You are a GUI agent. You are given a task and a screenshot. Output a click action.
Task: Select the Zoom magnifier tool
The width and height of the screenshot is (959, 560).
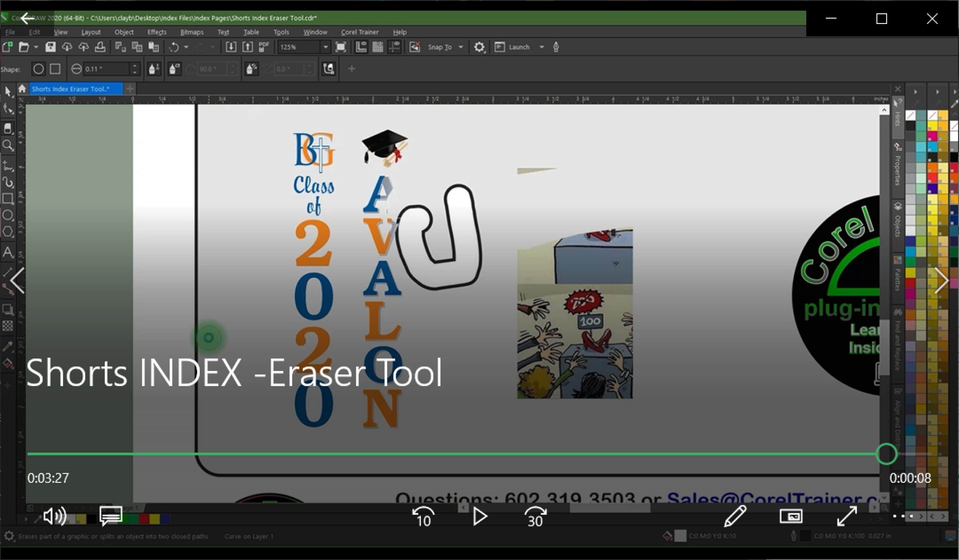pos(8,145)
